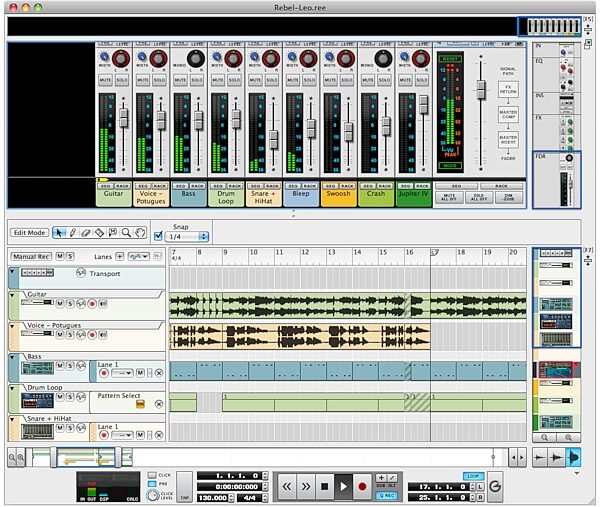Click the Guitar channel fader handle
This screenshot has width=600, height=507.
click(123, 118)
